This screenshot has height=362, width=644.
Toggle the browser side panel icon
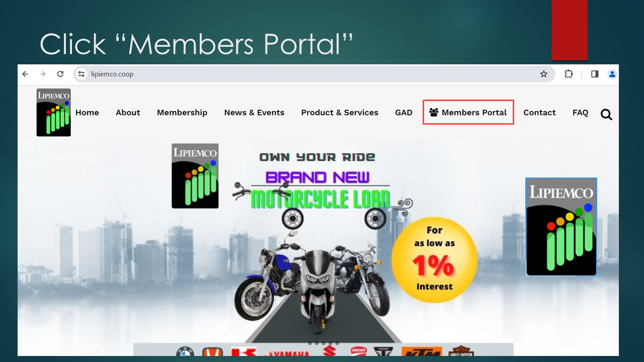595,74
